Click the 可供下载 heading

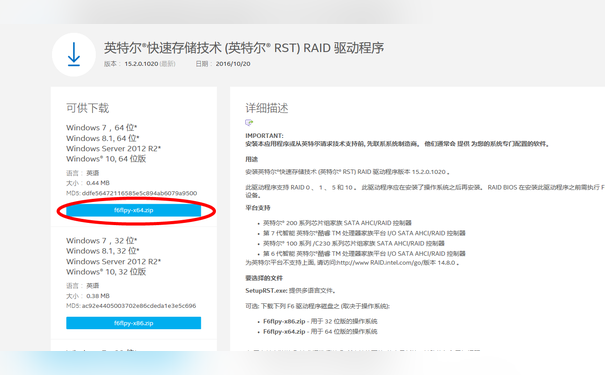coord(88,108)
